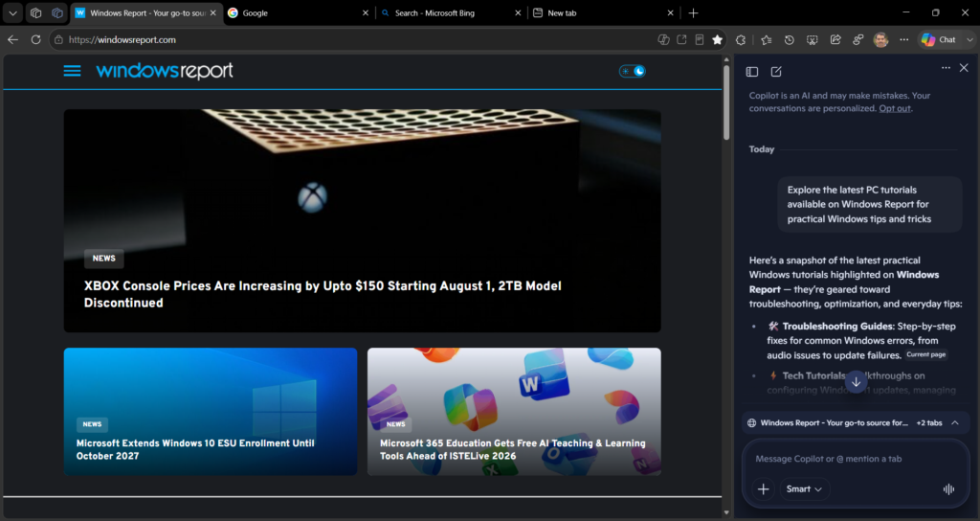The image size is (980, 521).
Task: Start voice input in Copilot
Action: click(x=948, y=489)
